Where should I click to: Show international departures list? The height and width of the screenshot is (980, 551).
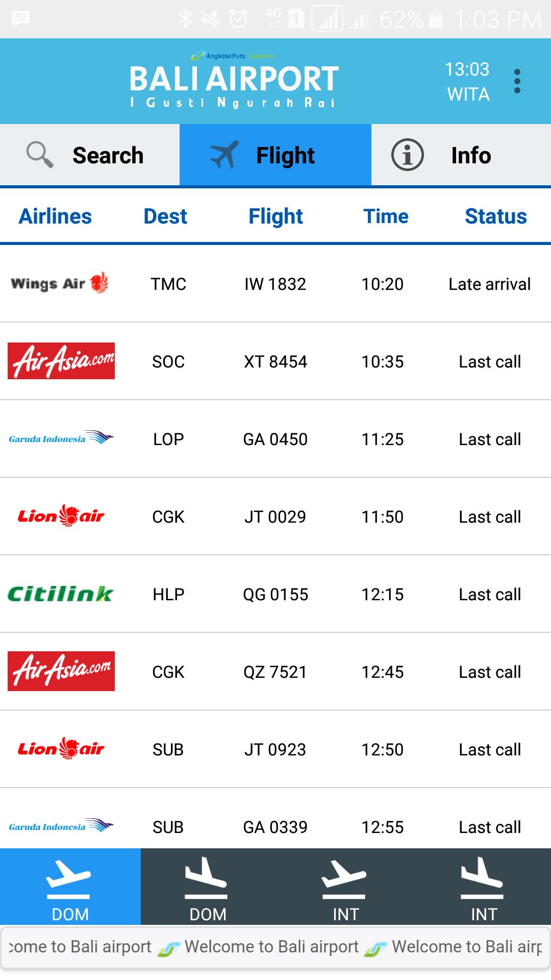click(x=345, y=887)
